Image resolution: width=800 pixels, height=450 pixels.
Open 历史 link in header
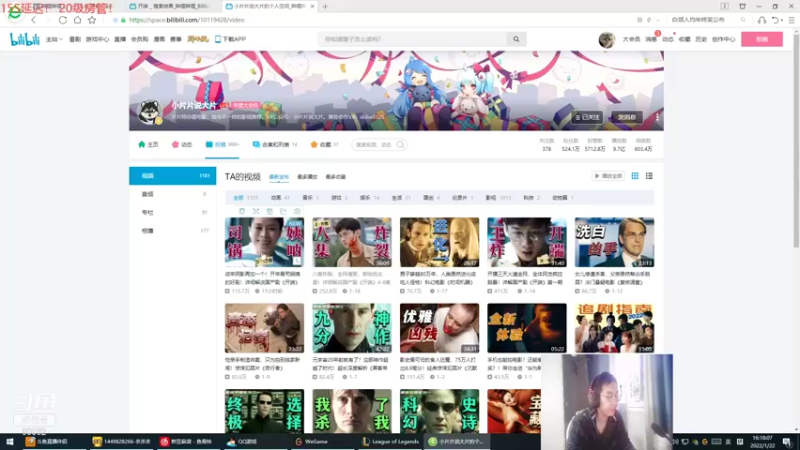(x=701, y=39)
